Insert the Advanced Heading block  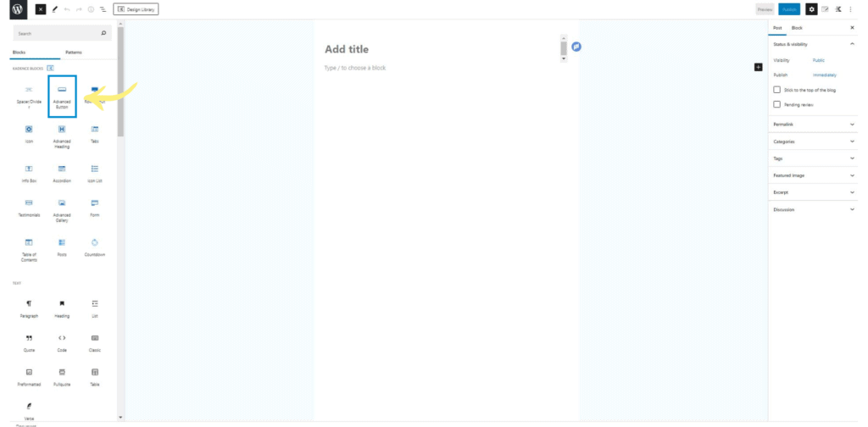pos(62,136)
